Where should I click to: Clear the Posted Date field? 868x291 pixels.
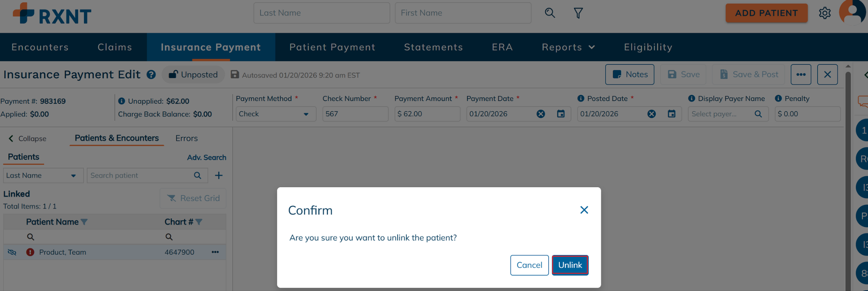click(651, 114)
